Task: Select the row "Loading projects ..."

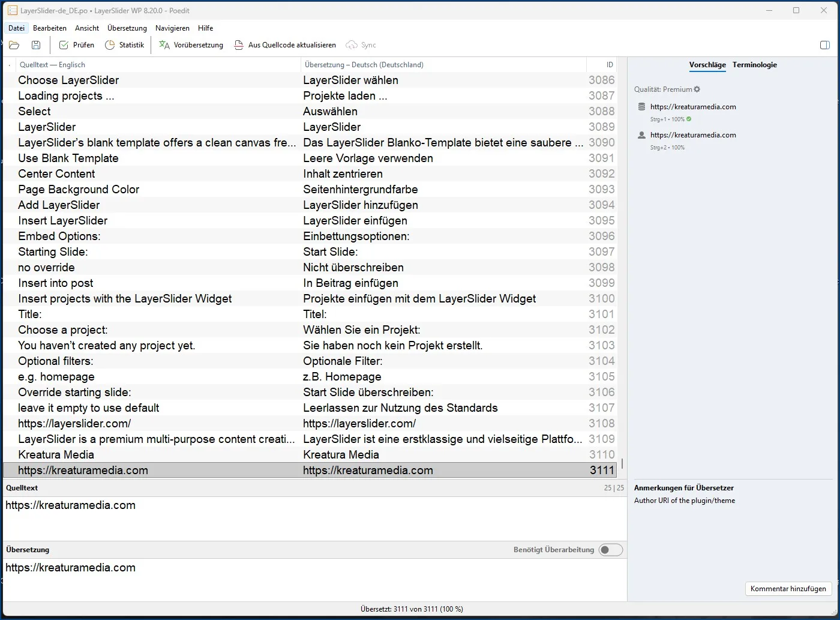Action: coord(311,95)
